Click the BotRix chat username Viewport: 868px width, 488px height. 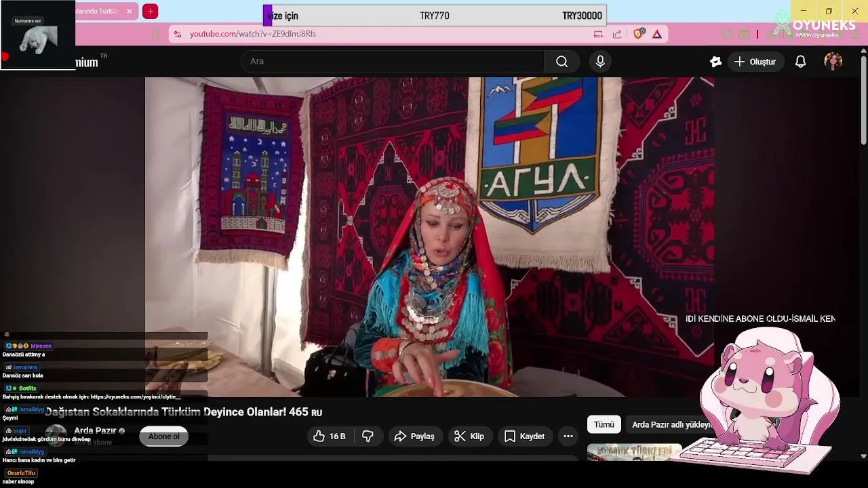28,388
